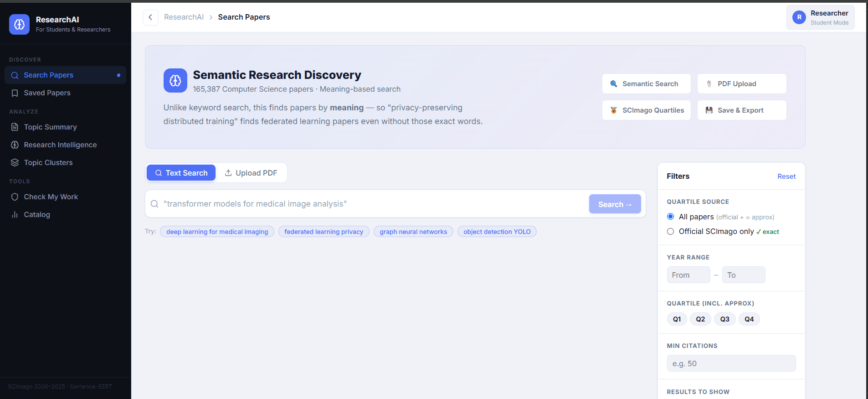Click the main search query input field
Viewport: 868px width, 399px height.
374,204
